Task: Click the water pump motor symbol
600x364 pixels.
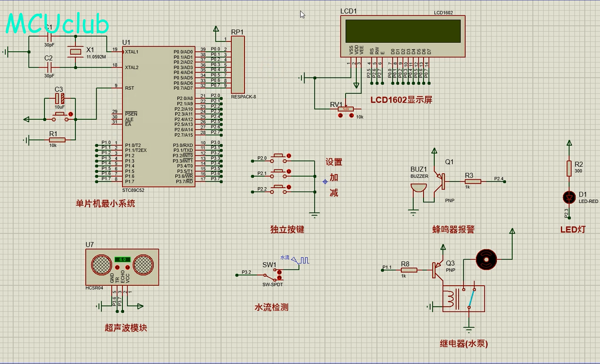Action: tap(487, 259)
